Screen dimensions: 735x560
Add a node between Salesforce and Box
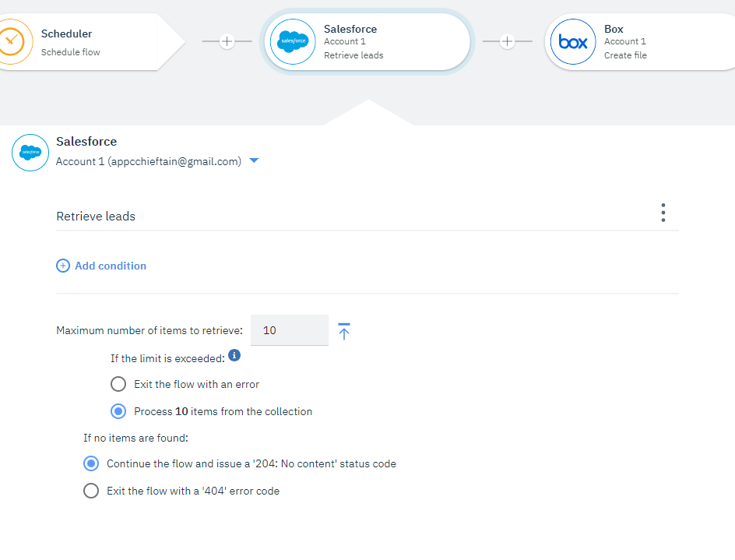(507, 41)
